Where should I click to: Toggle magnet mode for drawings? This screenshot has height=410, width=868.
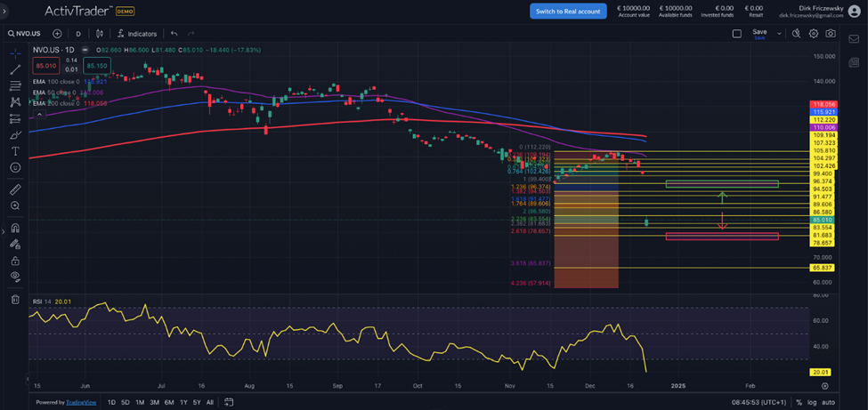click(15, 228)
